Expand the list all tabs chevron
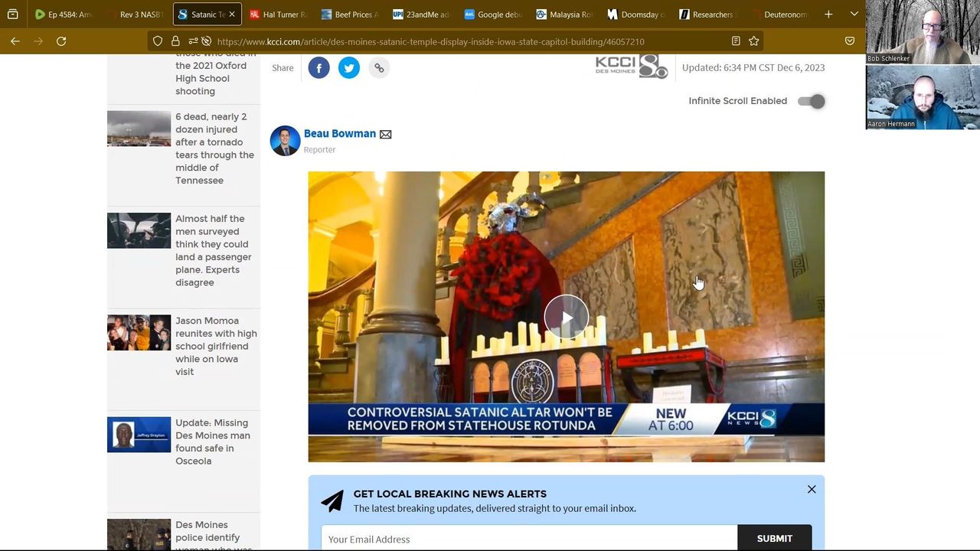980x551 pixels. tap(854, 15)
